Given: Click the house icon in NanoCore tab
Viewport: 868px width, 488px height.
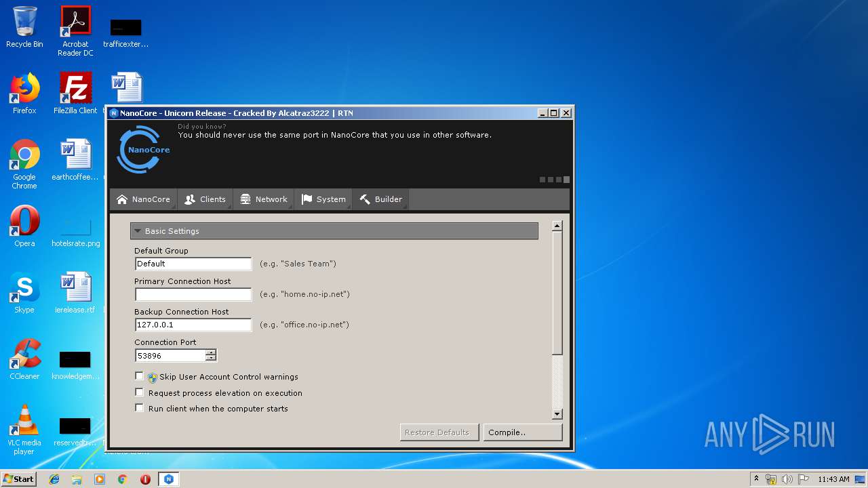Looking at the screenshot, I should pos(122,199).
